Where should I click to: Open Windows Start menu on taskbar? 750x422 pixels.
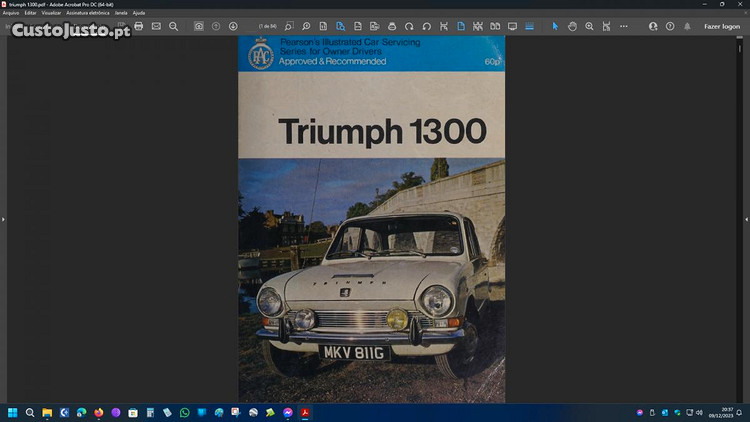click(x=13, y=412)
